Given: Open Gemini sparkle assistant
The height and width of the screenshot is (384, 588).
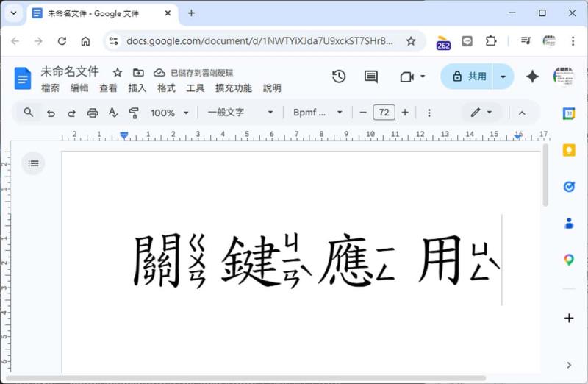Looking at the screenshot, I should click(532, 77).
